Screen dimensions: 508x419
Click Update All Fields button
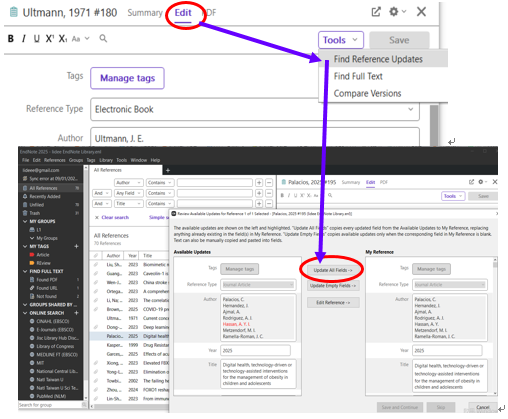point(333,270)
